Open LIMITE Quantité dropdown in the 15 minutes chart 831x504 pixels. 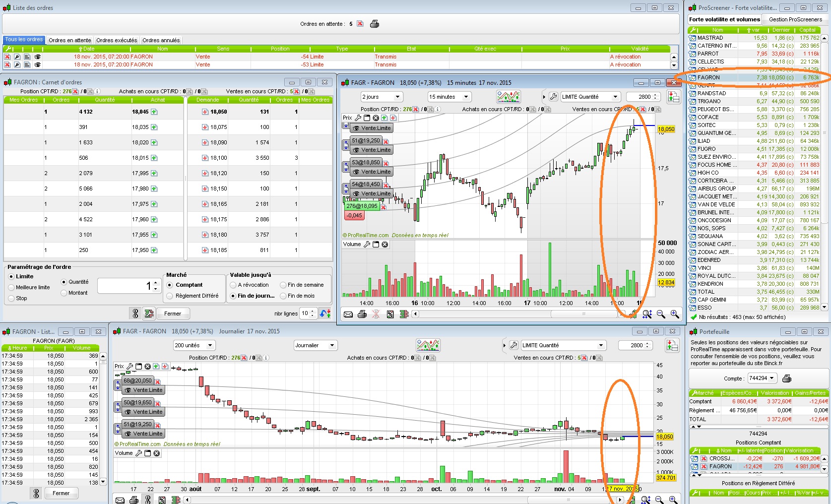[x=590, y=97]
